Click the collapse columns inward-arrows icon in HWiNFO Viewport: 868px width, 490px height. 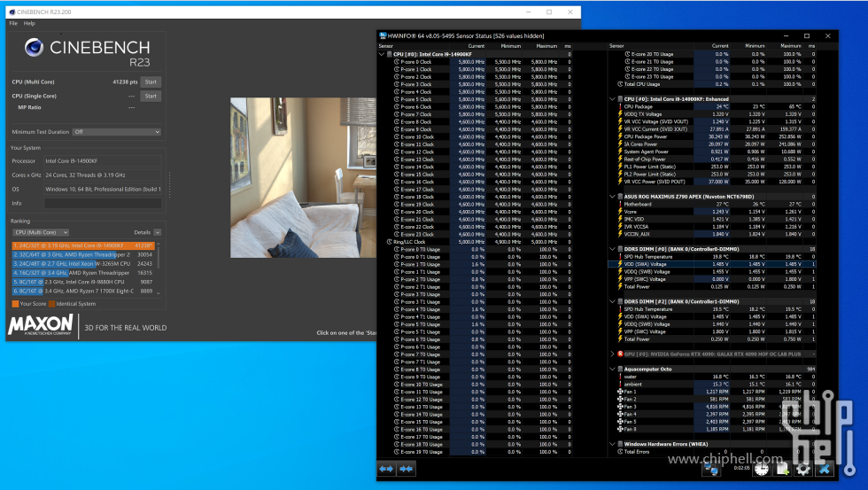pos(407,469)
